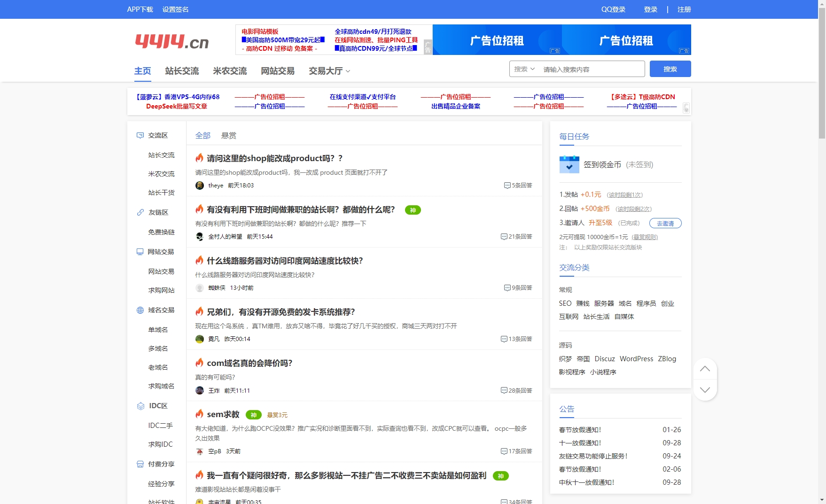826x504 pixels.
Task: Click green 神 badge on 兼职 post
Action: click(413, 210)
